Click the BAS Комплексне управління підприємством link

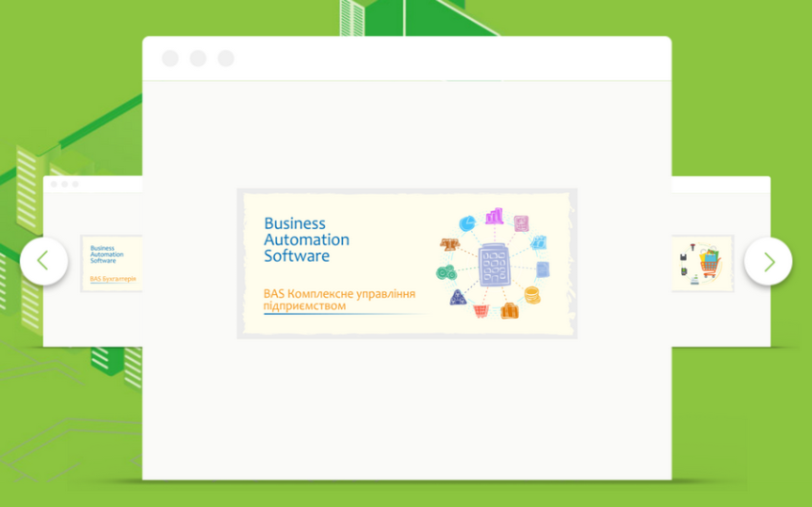(344, 299)
